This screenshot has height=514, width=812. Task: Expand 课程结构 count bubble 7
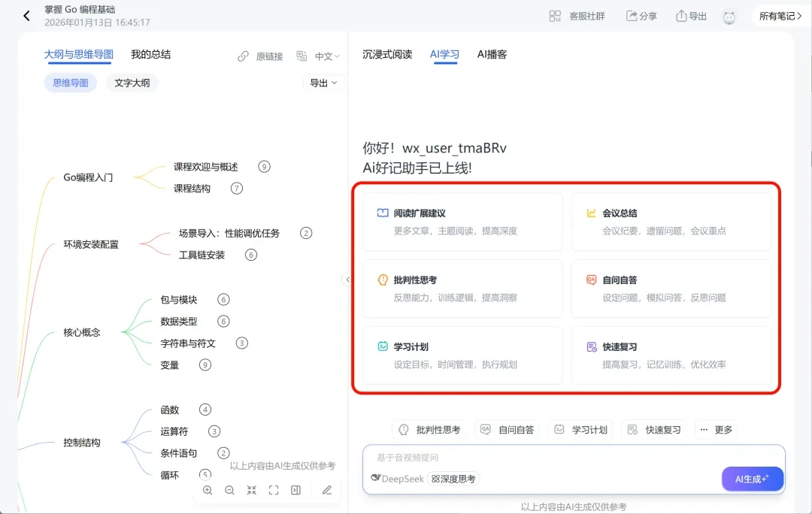click(237, 189)
